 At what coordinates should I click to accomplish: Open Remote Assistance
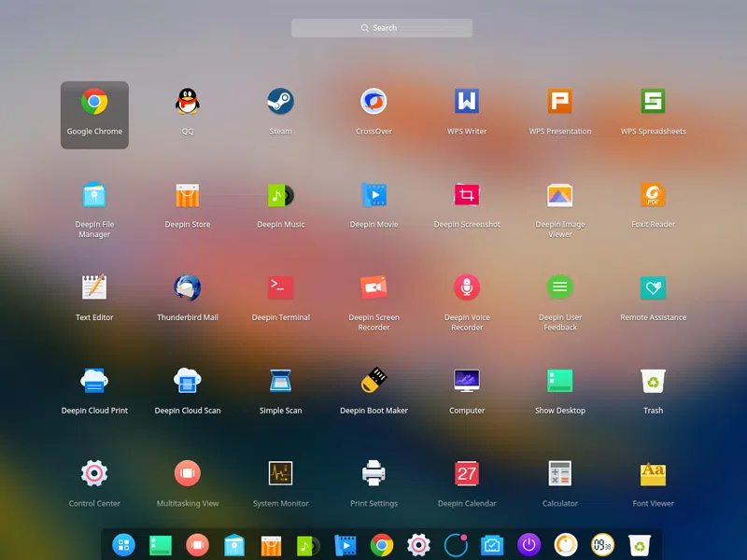click(653, 287)
